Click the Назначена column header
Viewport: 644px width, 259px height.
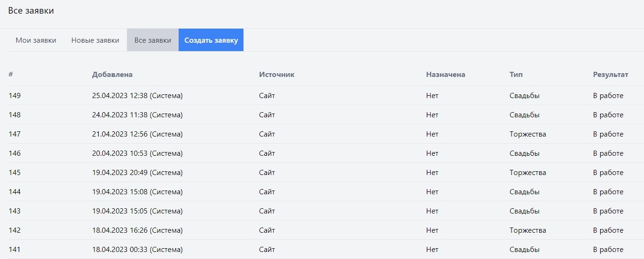point(445,75)
